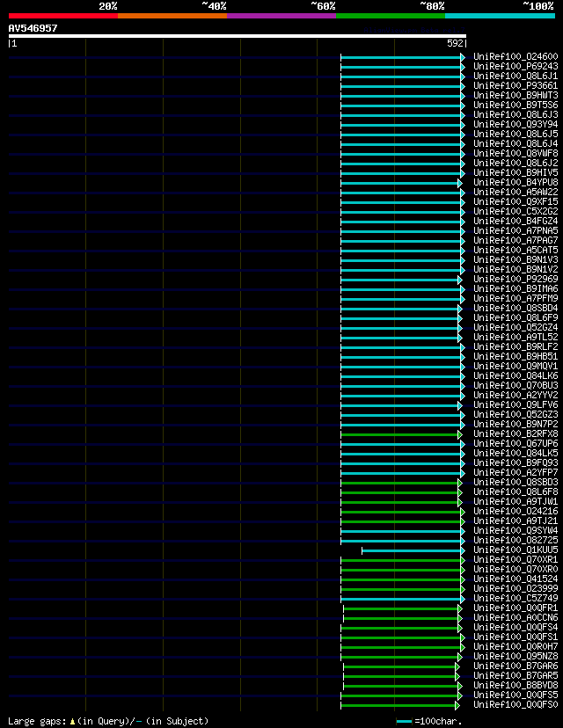This screenshot has height=728, width=563.
Task: Select the UniRef100_A9TJW1 label
Action: click(515, 501)
